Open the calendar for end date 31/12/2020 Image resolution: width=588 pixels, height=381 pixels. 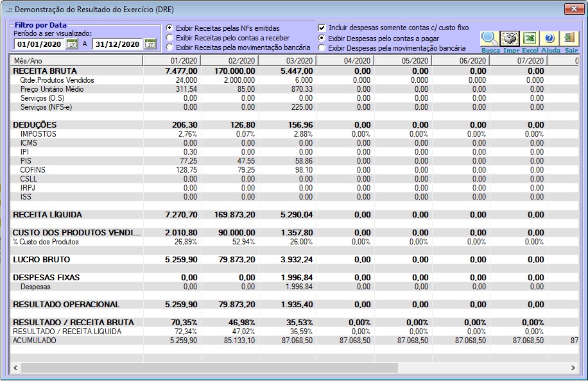pos(150,44)
